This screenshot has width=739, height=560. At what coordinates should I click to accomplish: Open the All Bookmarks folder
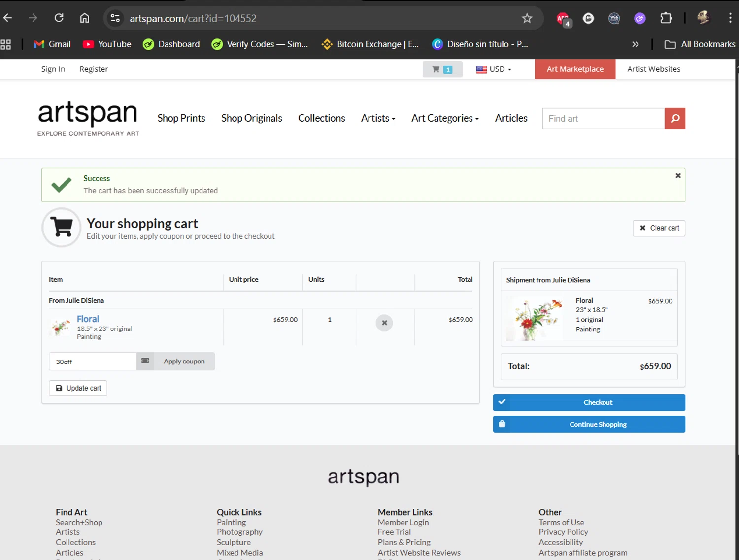[x=700, y=44]
